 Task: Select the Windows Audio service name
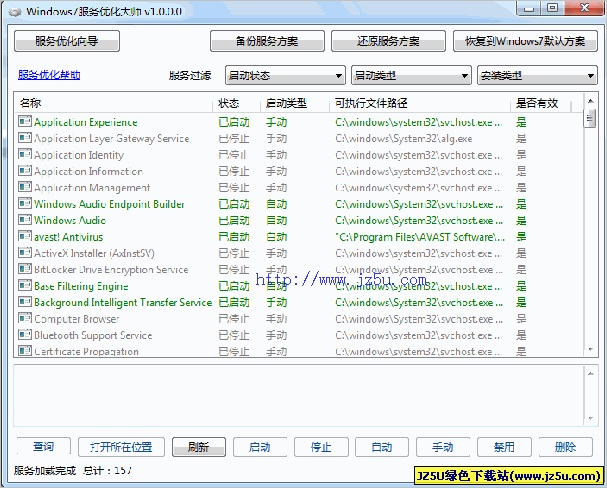(x=70, y=220)
